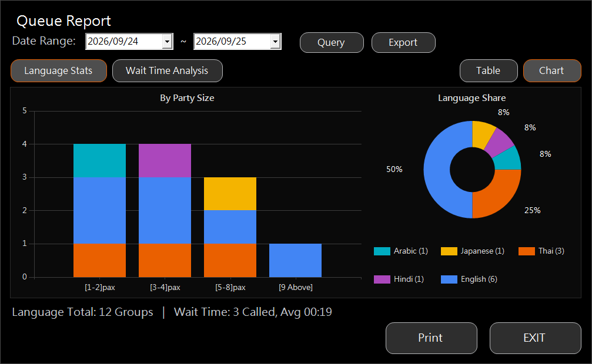This screenshot has width=592, height=364.
Task: Open the end date dropdown arrow
Action: [x=275, y=42]
